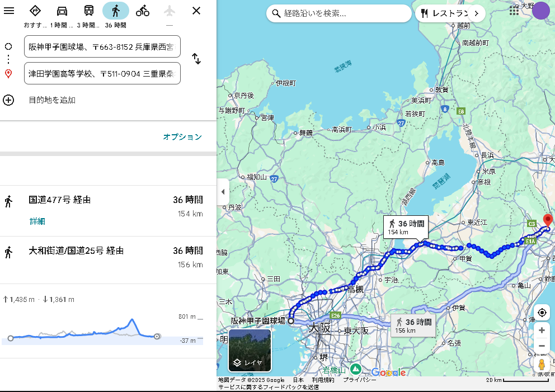Click the 東近江 label on map
The image size is (555, 392).
tap(477, 223)
